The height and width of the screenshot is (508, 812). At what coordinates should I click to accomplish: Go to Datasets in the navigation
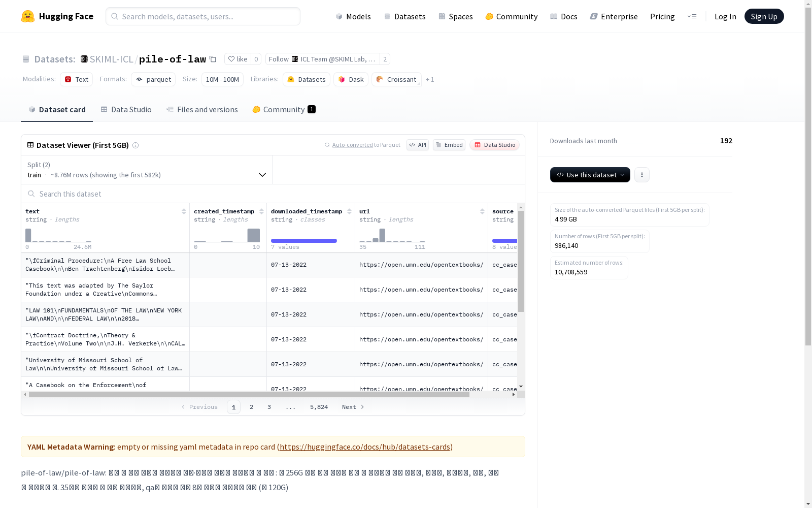(x=404, y=16)
